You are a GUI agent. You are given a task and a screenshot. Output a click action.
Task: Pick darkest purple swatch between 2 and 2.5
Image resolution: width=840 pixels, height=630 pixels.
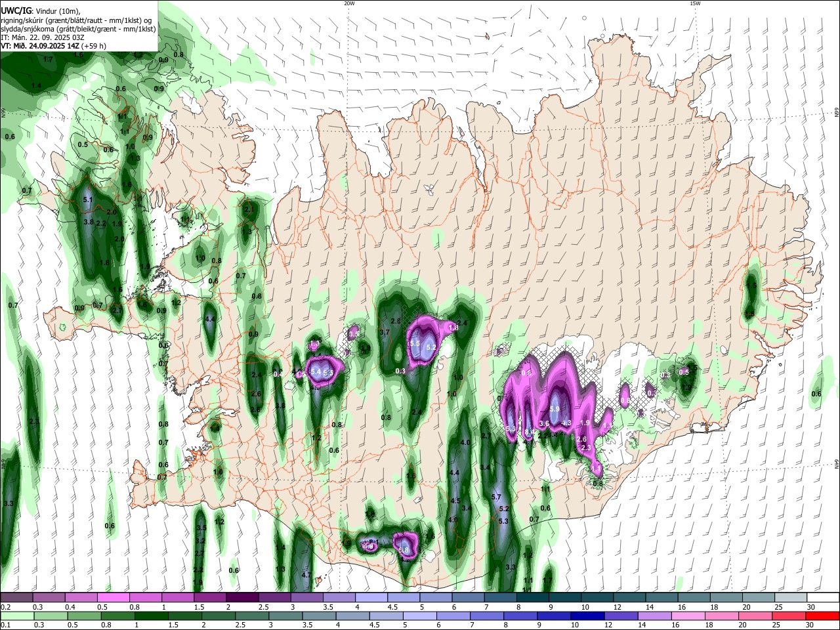(x=242, y=597)
